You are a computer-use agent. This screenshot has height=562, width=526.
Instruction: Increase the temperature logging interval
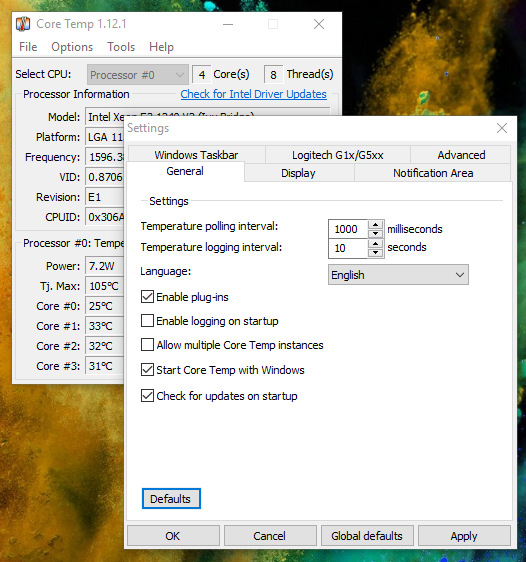pos(376,244)
